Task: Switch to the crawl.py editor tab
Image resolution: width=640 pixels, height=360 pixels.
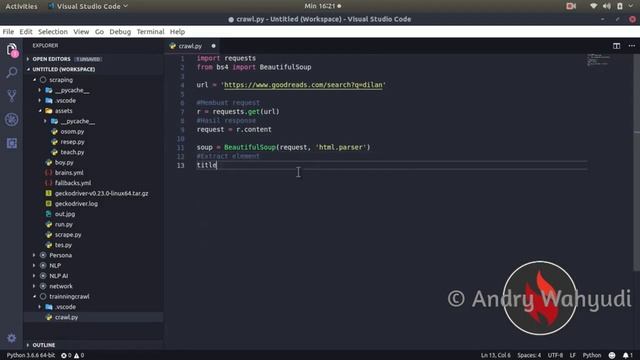Action: click(190, 46)
